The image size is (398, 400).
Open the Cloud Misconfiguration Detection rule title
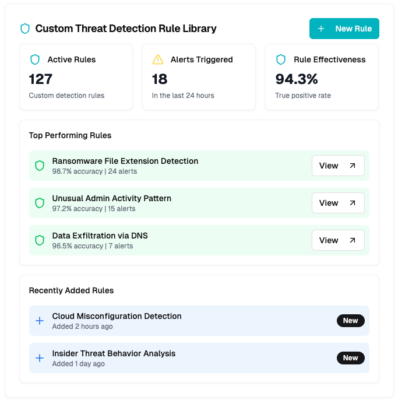point(117,316)
